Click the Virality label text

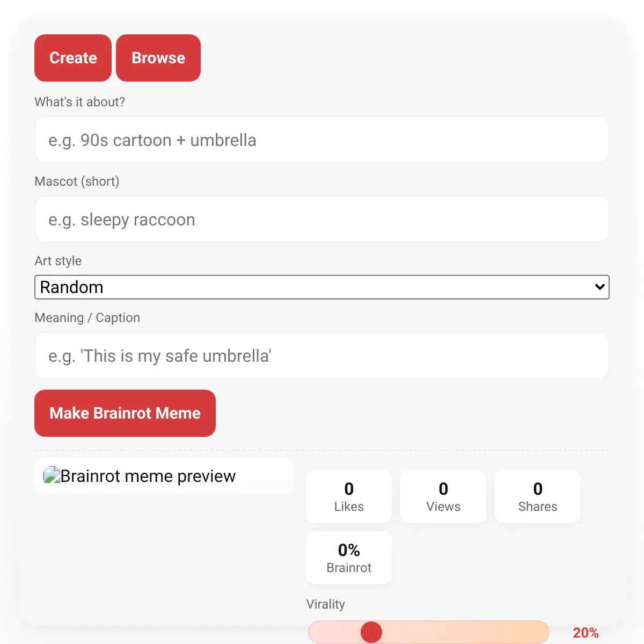(x=326, y=604)
